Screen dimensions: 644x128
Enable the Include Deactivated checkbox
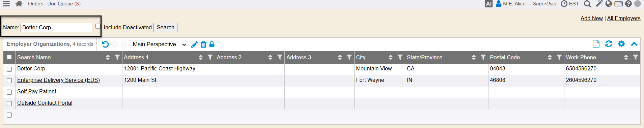click(x=98, y=26)
